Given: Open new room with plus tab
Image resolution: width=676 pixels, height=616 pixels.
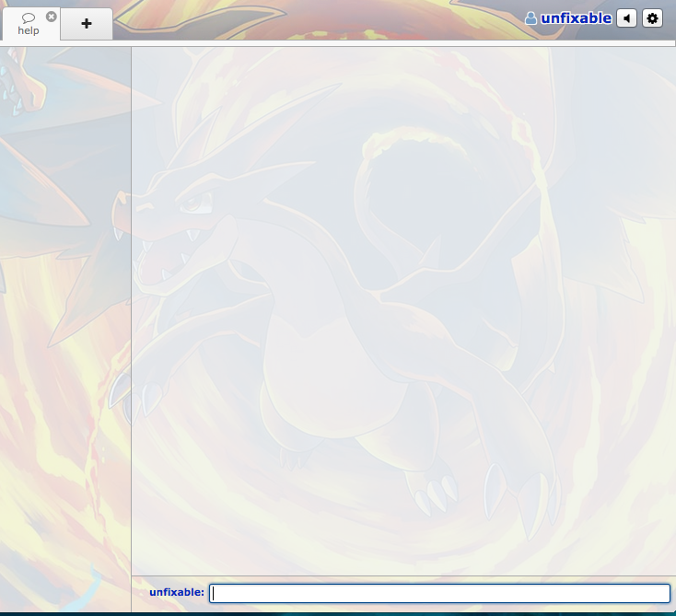Looking at the screenshot, I should [x=87, y=24].
